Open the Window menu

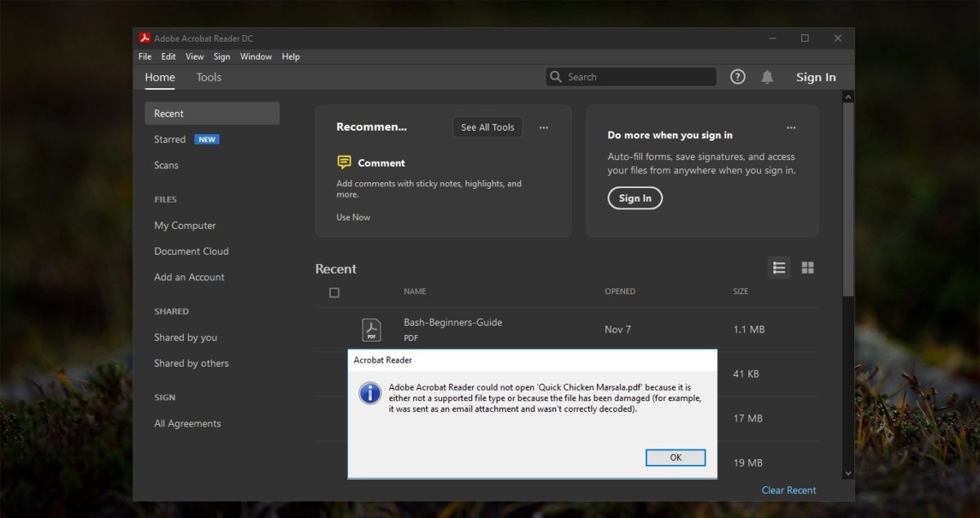click(256, 56)
